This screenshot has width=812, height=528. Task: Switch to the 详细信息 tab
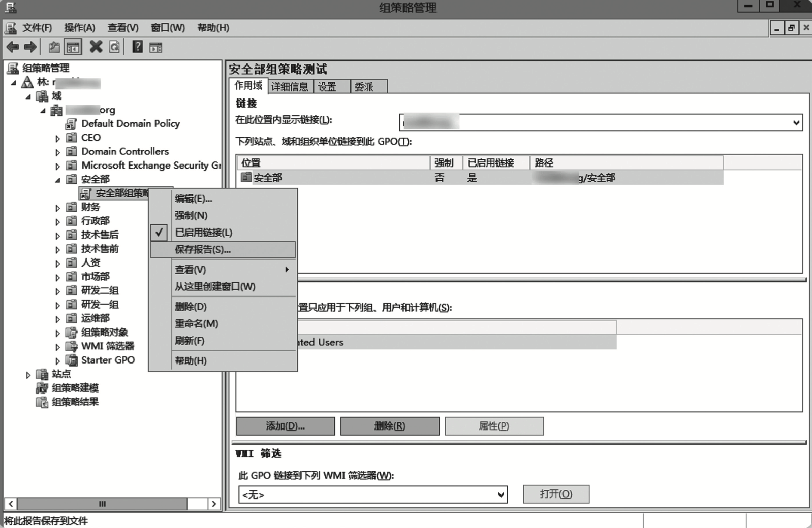pos(290,87)
